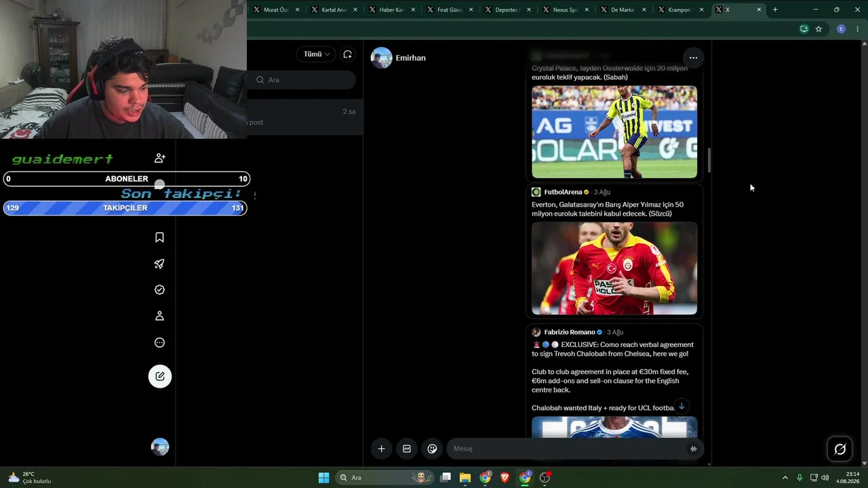This screenshot has height=488, width=868.
Task: Switch to the Fırat Güna browser tab
Action: point(449,10)
